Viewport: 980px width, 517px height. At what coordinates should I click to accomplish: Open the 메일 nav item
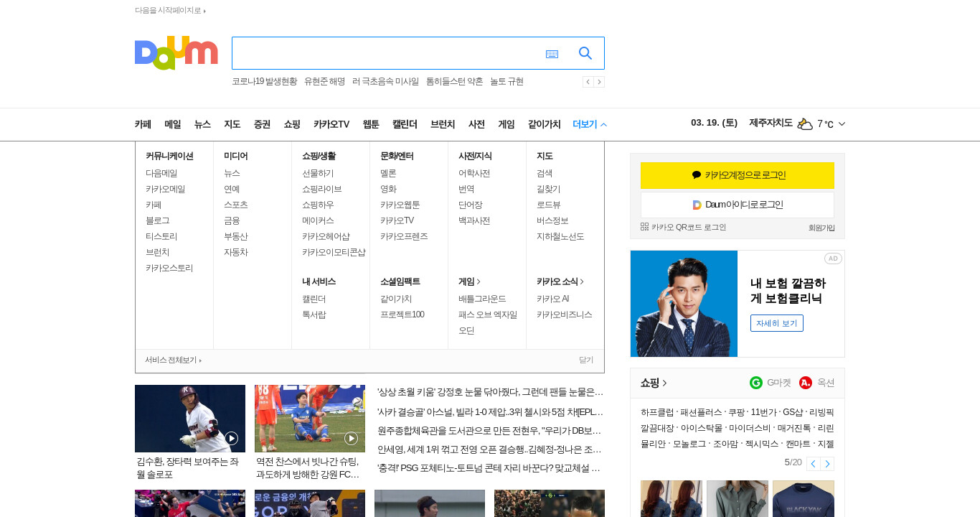point(173,124)
